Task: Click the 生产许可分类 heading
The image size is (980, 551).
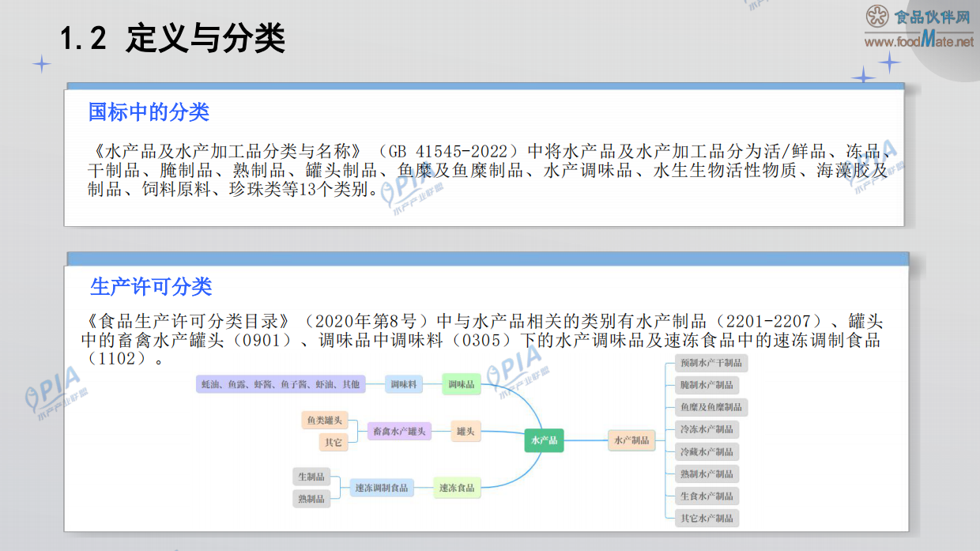Action: 152,286
